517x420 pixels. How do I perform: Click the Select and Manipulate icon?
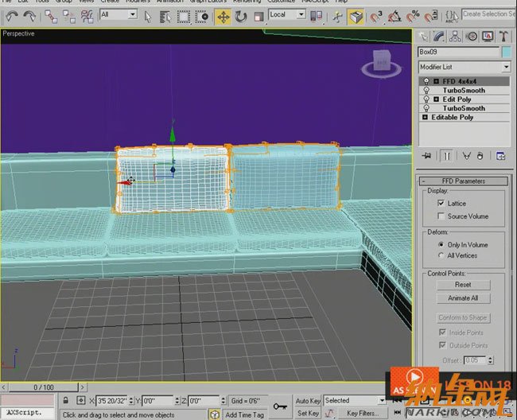pyautogui.click(x=337, y=17)
